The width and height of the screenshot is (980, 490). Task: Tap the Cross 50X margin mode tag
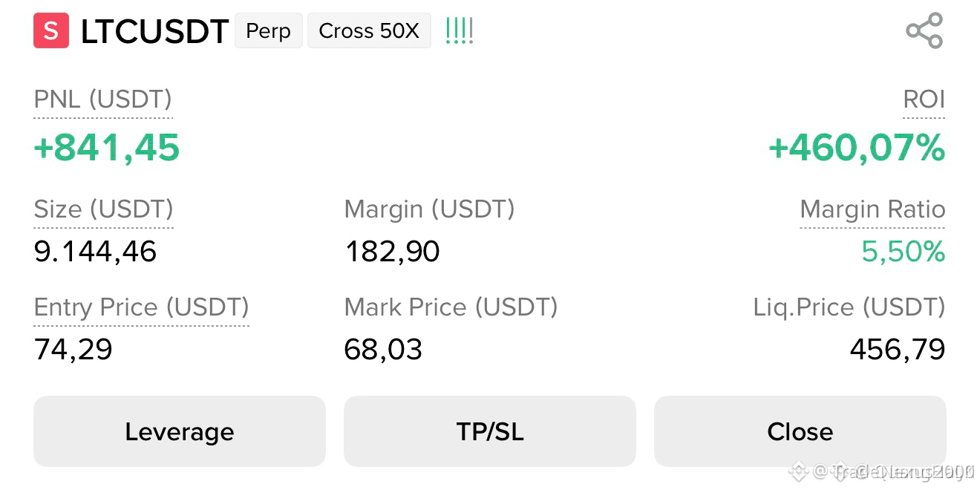369,31
